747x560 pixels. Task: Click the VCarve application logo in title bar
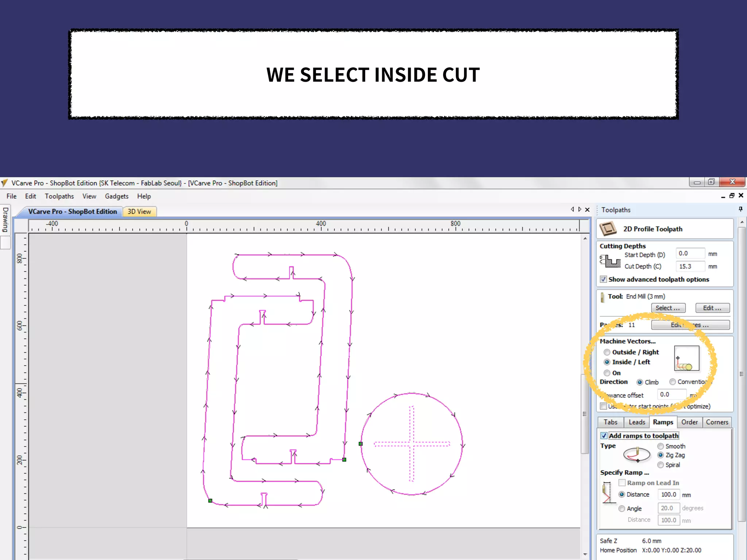5,183
